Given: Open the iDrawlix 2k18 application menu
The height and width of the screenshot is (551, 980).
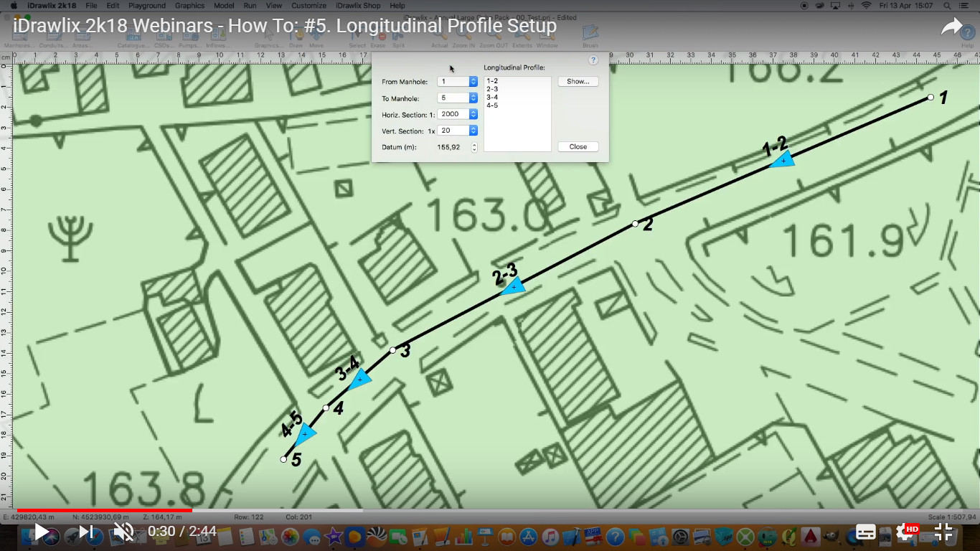Looking at the screenshot, I should 52,5.
